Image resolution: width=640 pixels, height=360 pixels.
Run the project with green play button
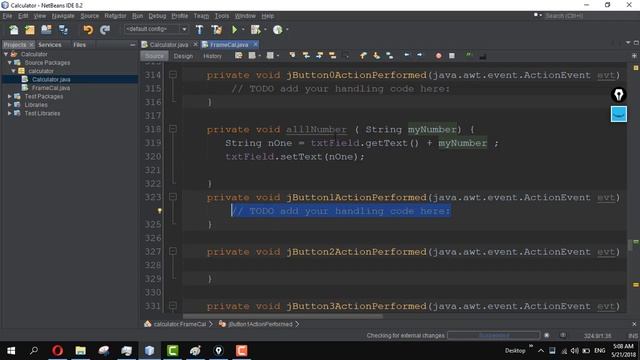(x=234, y=30)
